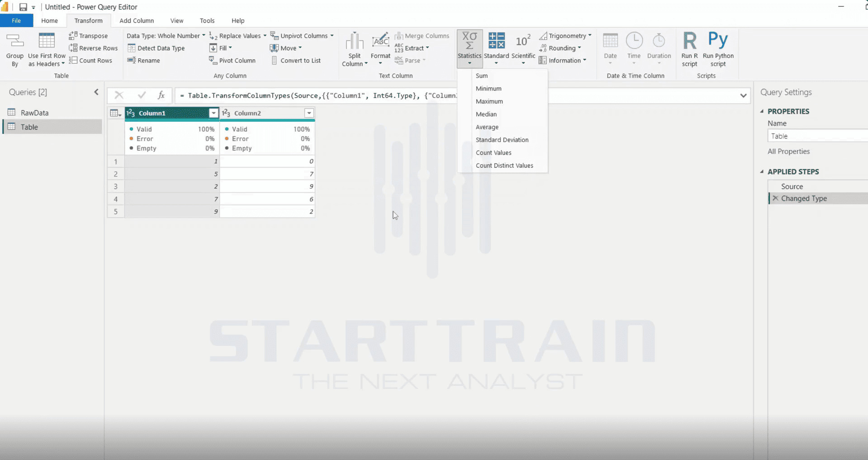
Task: Click the query Name input field
Action: [x=818, y=136]
